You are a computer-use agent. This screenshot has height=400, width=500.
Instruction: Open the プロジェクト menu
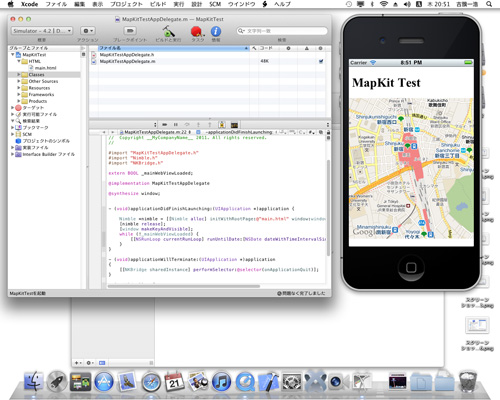[126, 4]
